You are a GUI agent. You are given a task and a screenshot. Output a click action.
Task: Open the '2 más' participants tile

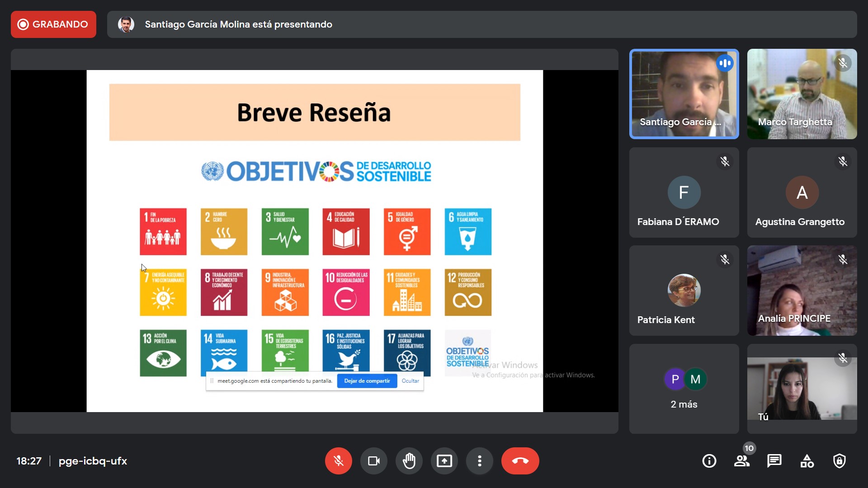(684, 389)
